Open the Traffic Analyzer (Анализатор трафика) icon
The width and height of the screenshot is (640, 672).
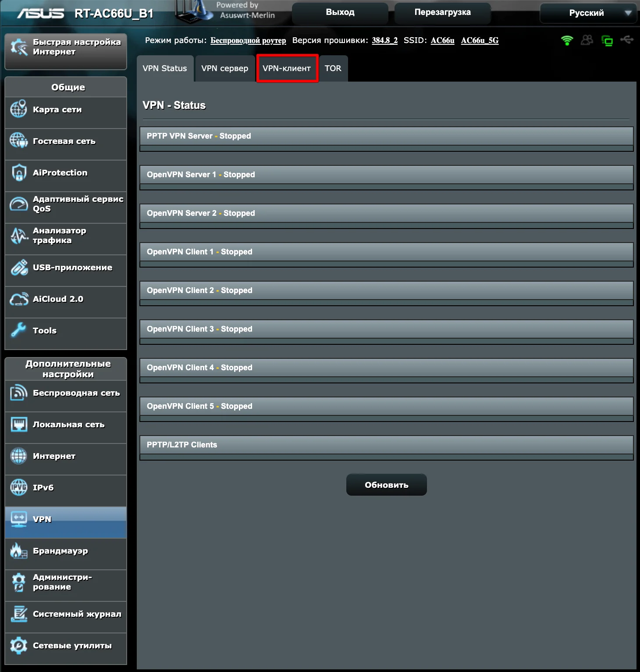point(18,236)
